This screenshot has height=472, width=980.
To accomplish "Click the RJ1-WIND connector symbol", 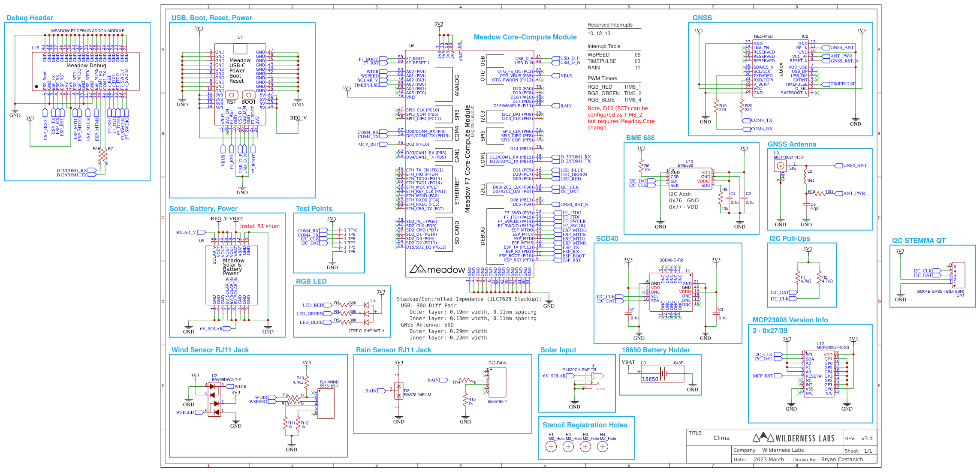I will pos(326,403).
